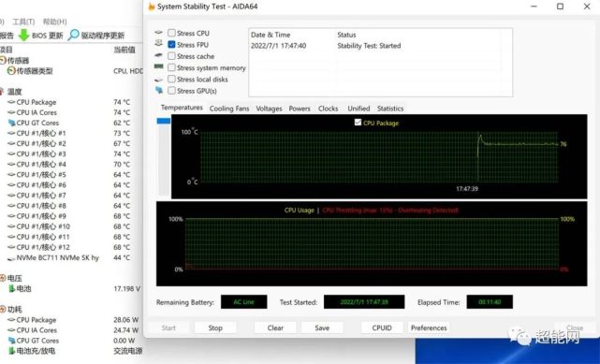This screenshot has height=364, width=600.
Task: Stop the stability test
Action: coord(215,328)
